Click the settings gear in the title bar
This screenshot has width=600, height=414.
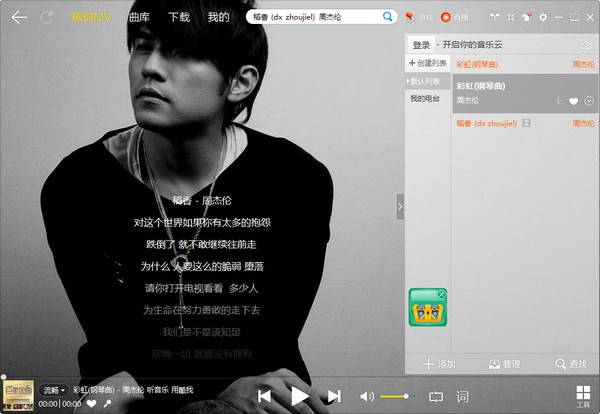[543, 17]
